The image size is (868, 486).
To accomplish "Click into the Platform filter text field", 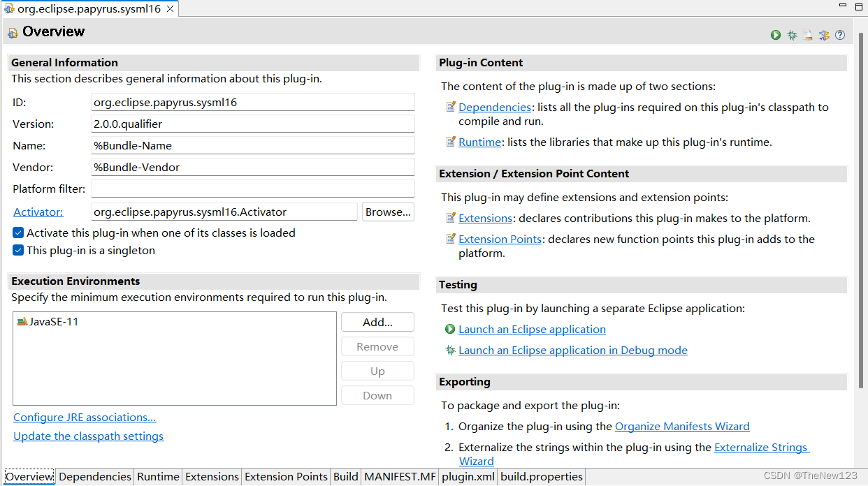I will [252, 189].
